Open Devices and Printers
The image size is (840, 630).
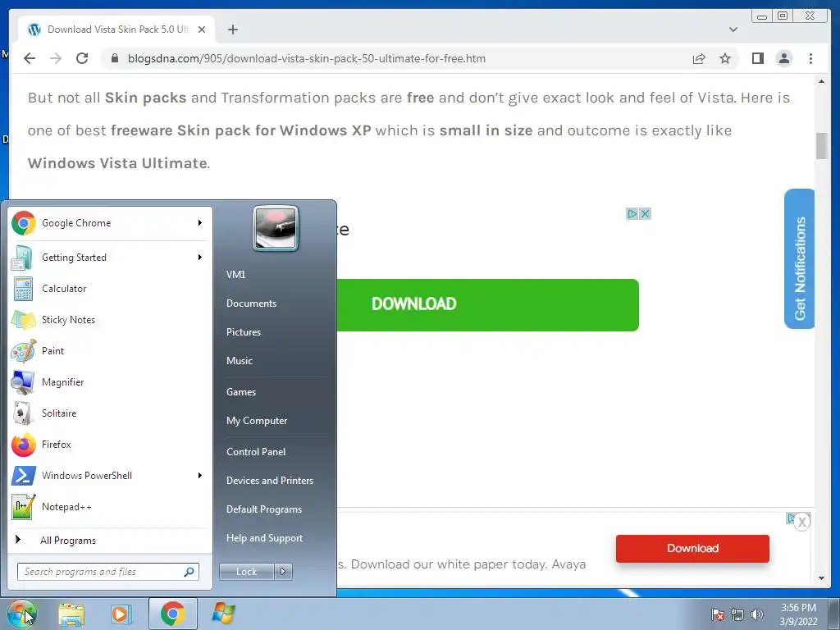tap(270, 481)
